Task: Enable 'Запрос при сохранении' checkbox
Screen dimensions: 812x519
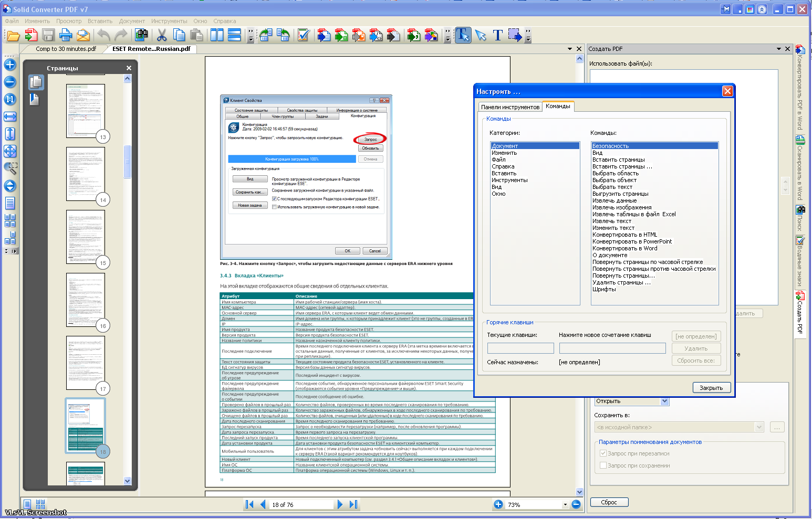Action: click(x=603, y=465)
